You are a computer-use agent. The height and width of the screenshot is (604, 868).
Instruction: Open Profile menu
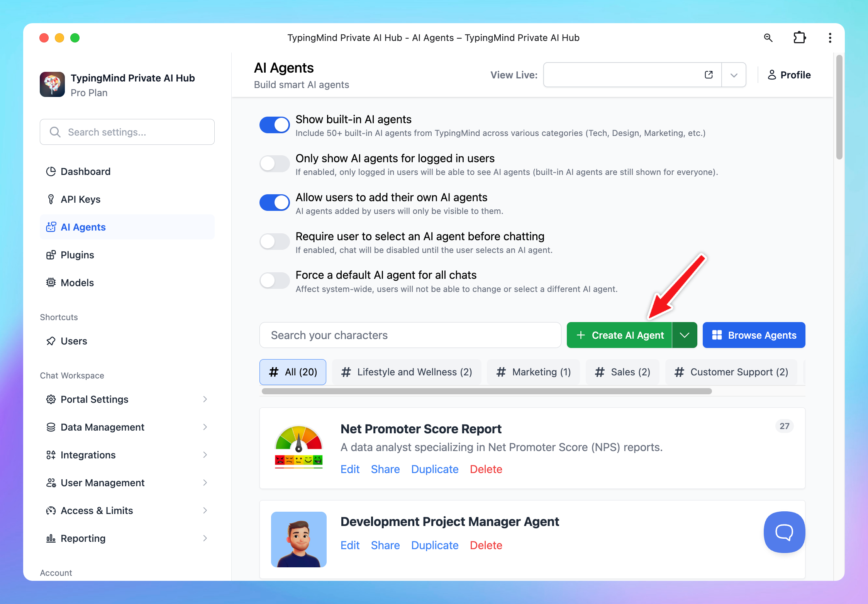(x=789, y=75)
